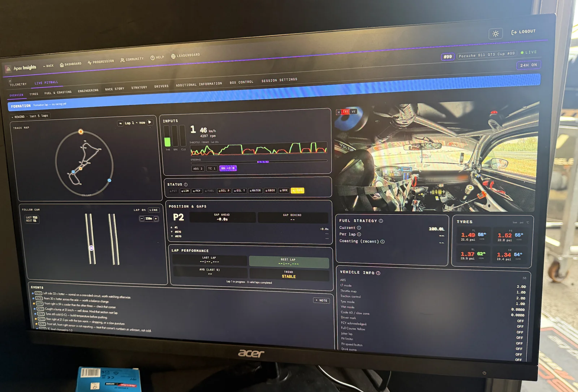Open the COMMUNITY page
Screen dimensions: 578x392
[x=132, y=59]
